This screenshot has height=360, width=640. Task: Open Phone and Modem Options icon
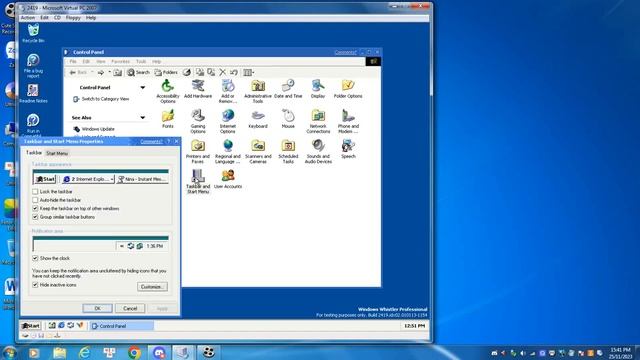coord(348,121)
